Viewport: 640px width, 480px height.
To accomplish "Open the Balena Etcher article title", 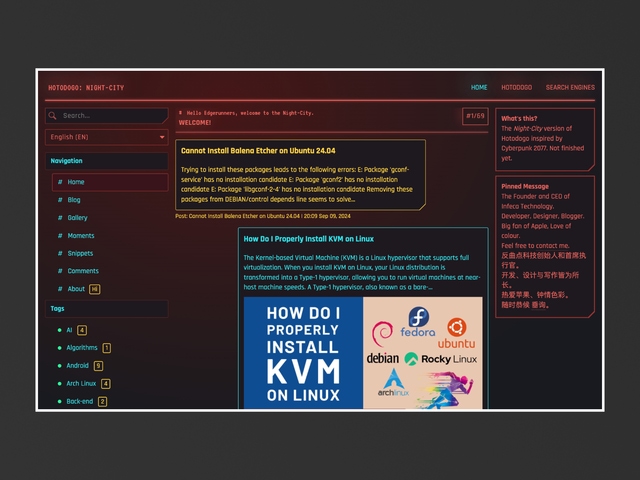I will click(255, 151).
